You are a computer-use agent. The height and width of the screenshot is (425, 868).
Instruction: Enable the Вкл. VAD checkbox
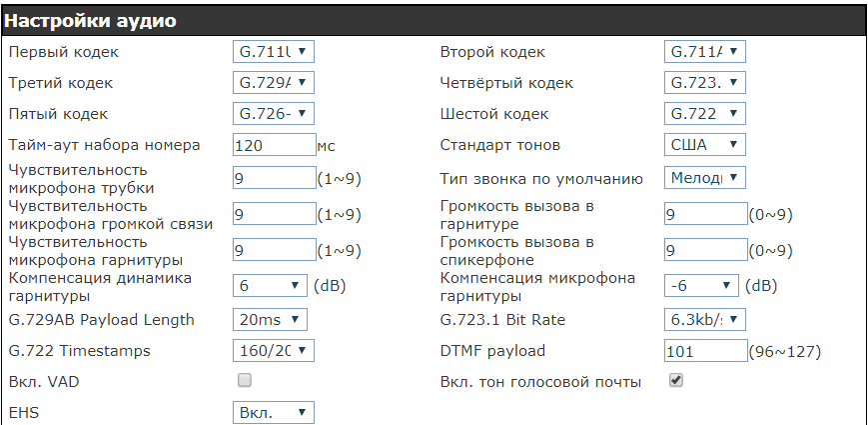click(245, 380)
